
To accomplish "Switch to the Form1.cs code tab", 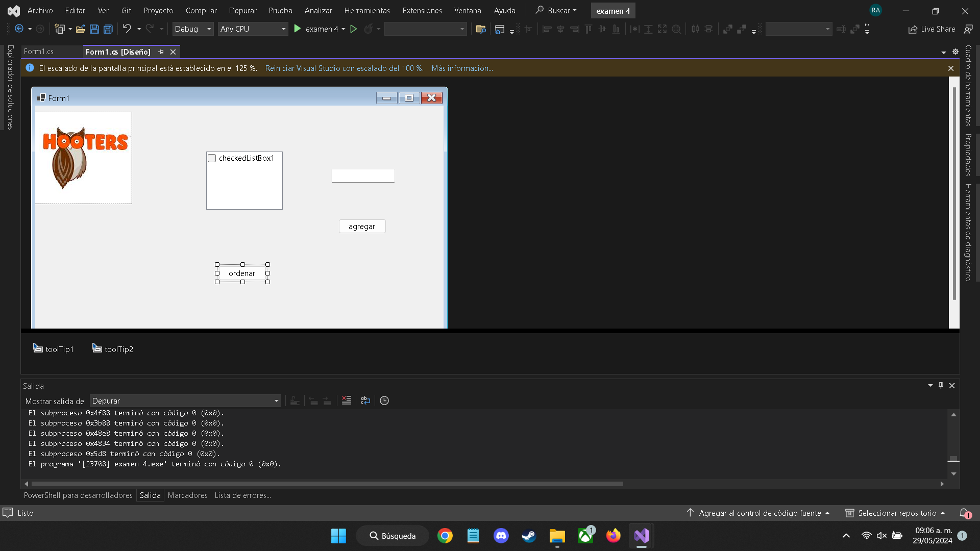I will coord(39,52).
